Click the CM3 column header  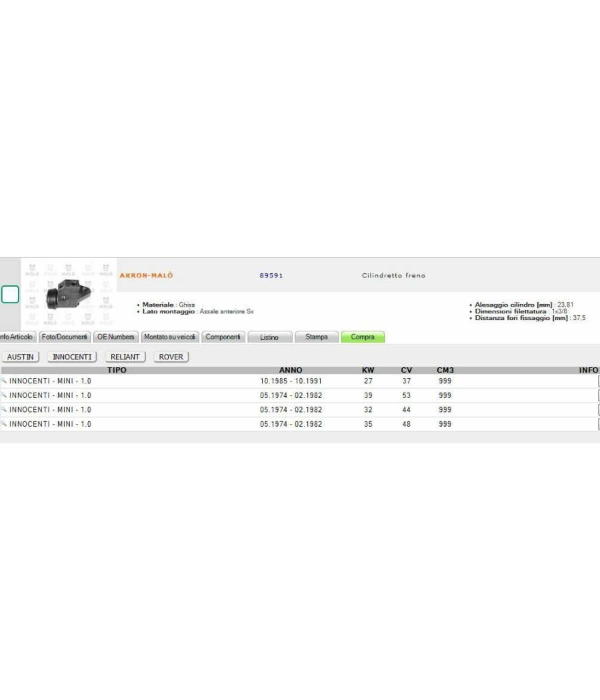coord(445,370)
